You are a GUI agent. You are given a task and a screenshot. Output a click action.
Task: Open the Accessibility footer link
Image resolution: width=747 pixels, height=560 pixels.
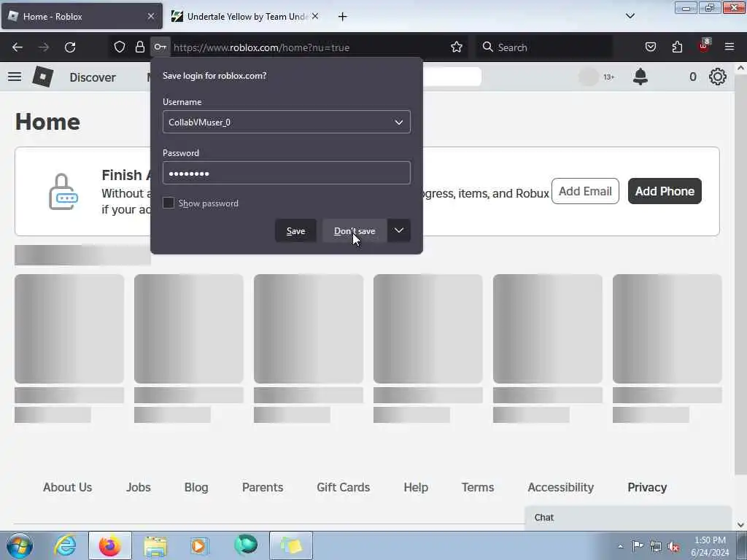tap(561, 487)
